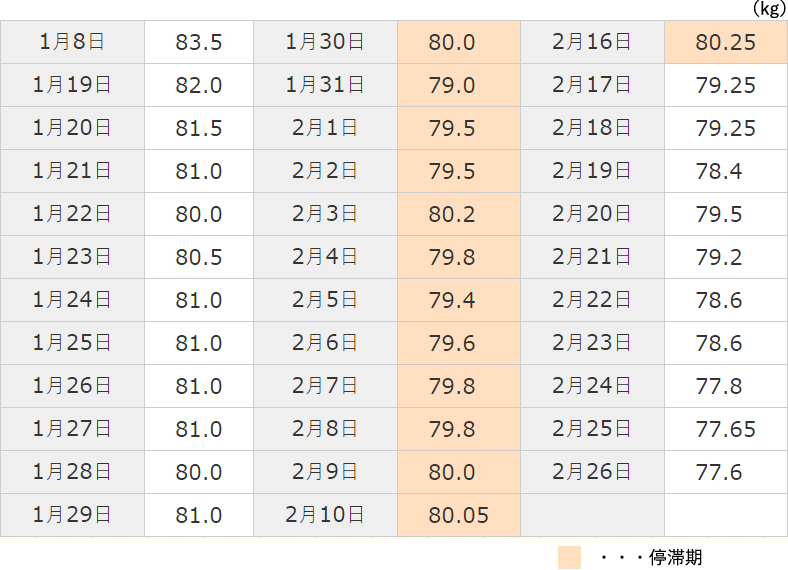Screen dimensions: 788x570
Task: Click the 2月26日 date cell
Action: (x=591, y=472)
